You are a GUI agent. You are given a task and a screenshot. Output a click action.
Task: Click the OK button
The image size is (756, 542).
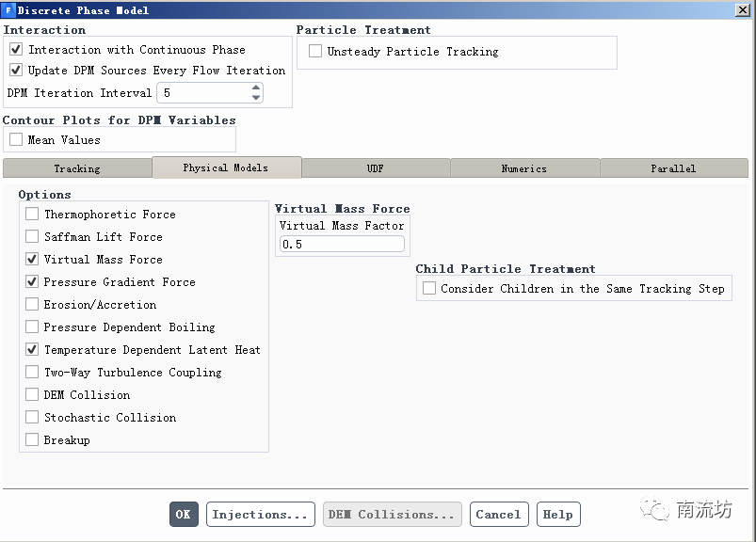click(183, 515)
